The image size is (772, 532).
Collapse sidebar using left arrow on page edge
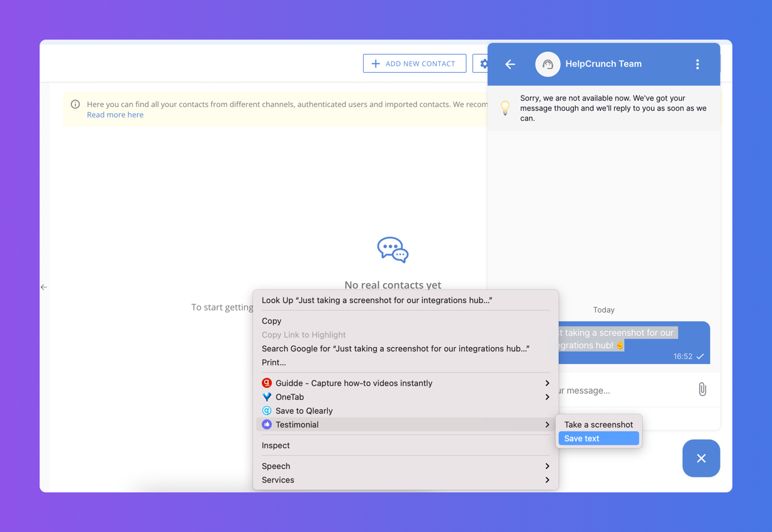coord(44,287)
